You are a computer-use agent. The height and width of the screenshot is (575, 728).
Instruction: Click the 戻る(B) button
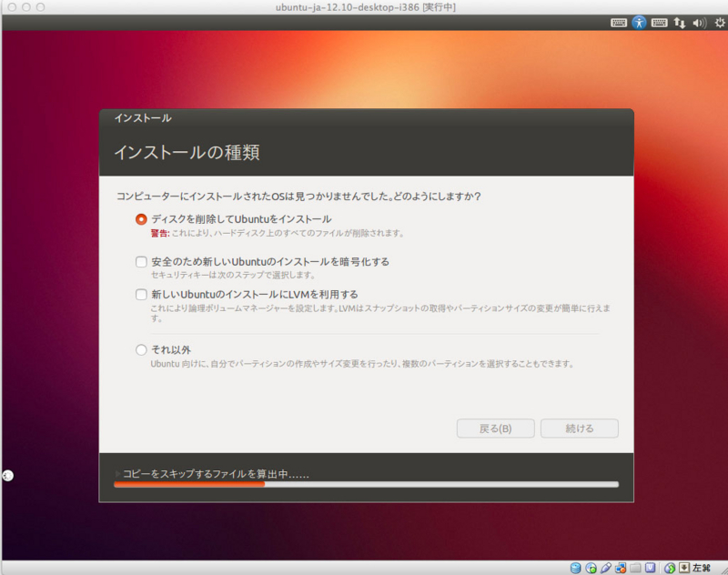tap(495, 429)
